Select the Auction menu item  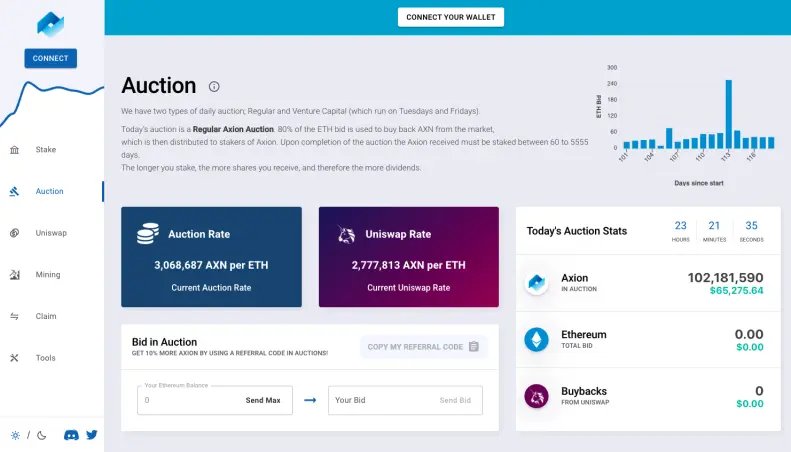[x=49, y=191]
